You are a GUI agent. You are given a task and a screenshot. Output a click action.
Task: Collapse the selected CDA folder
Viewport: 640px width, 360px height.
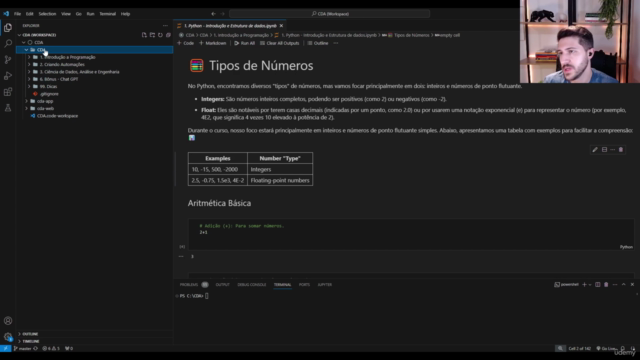click(27, 50)
